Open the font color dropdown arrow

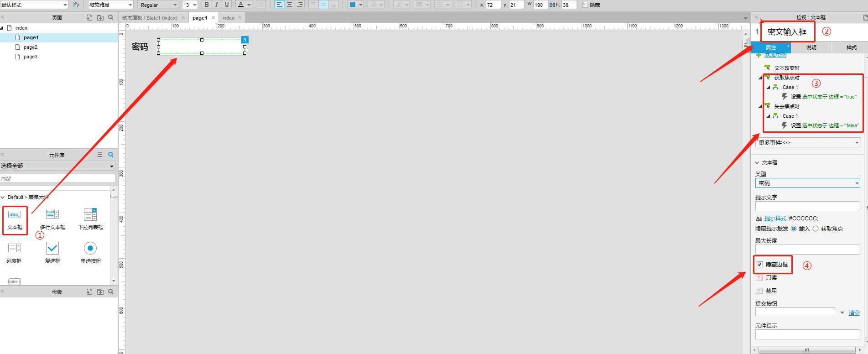point(249,5)
